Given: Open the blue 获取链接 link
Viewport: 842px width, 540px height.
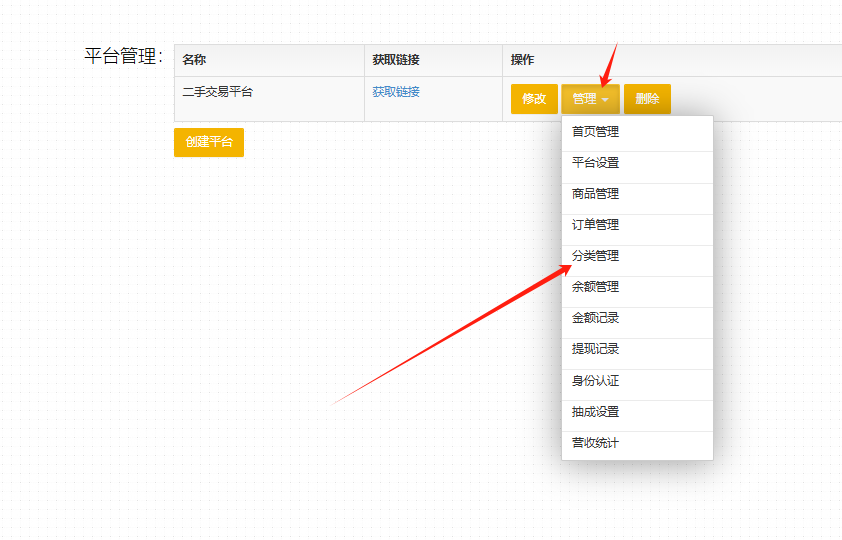Looking at the screenshot, I should [396, 92].
